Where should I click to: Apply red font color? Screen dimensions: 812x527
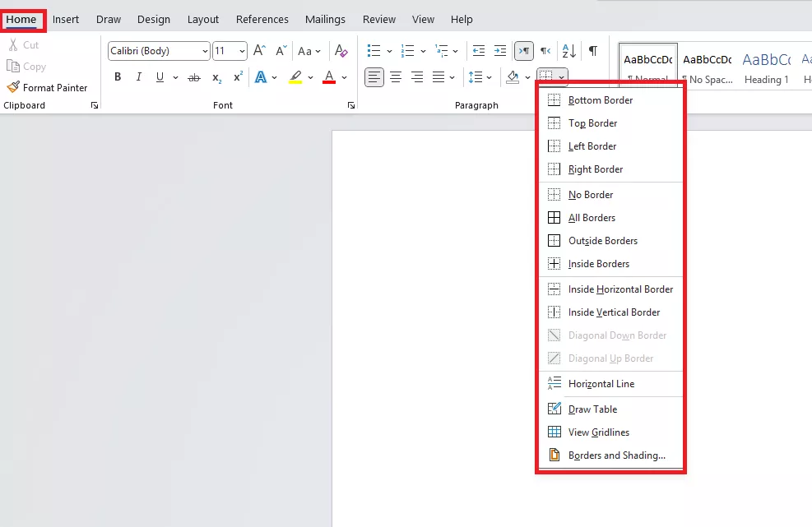point(329,77)
